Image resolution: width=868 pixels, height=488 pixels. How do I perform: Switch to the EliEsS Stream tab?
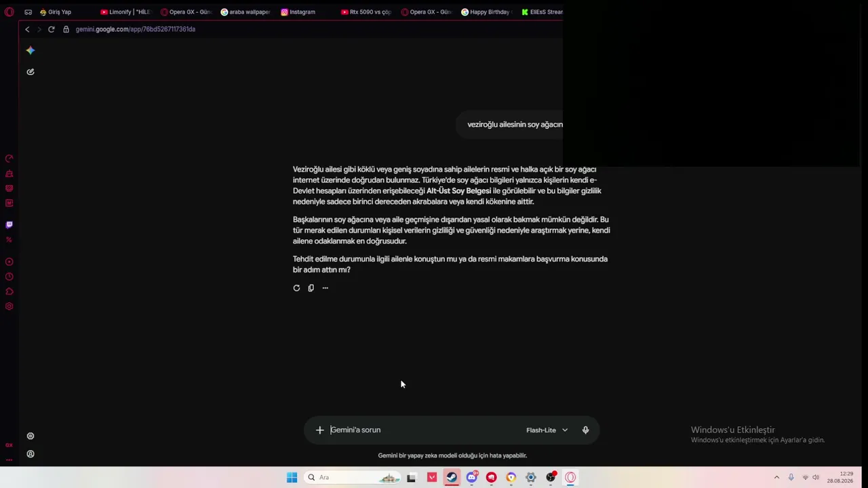(x=542, y=12)
